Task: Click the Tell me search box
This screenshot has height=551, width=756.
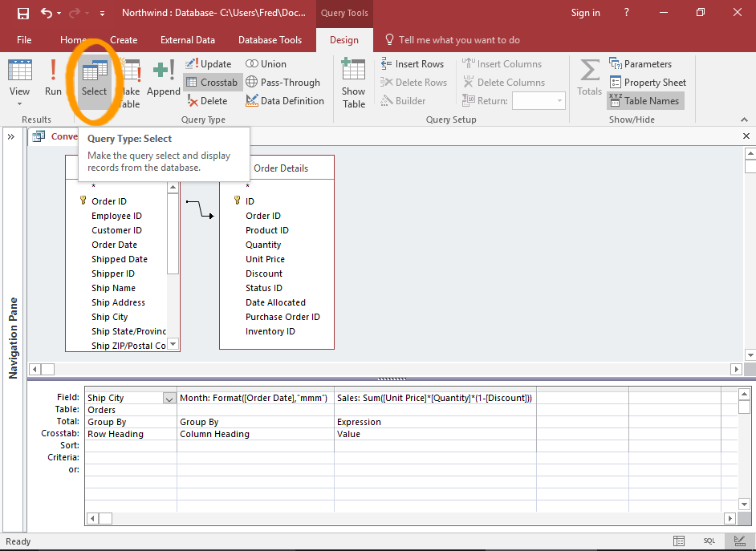Action: tap(459, 40)
